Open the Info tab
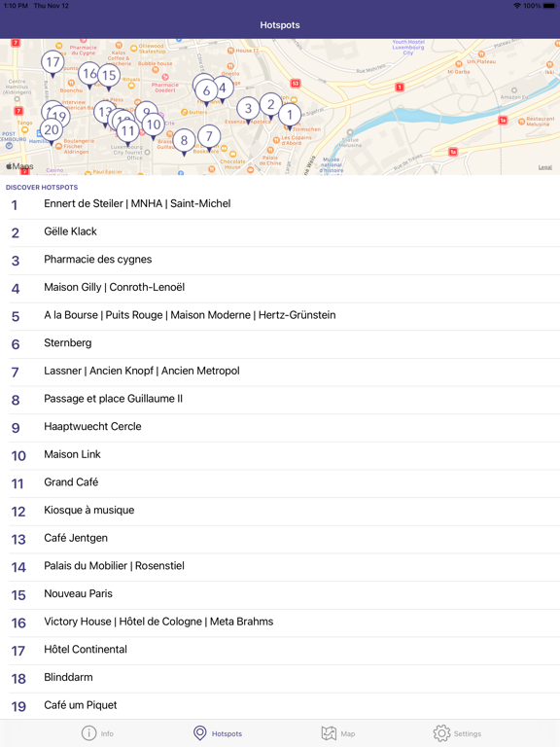This screenshot has height=747, width=560. (97, 733)
